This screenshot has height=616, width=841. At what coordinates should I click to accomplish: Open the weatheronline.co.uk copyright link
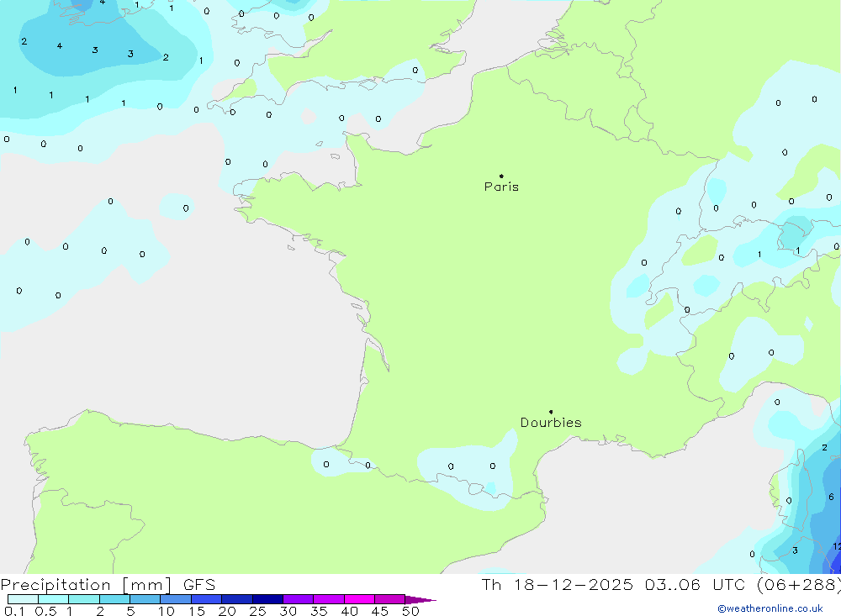point(770,608)
